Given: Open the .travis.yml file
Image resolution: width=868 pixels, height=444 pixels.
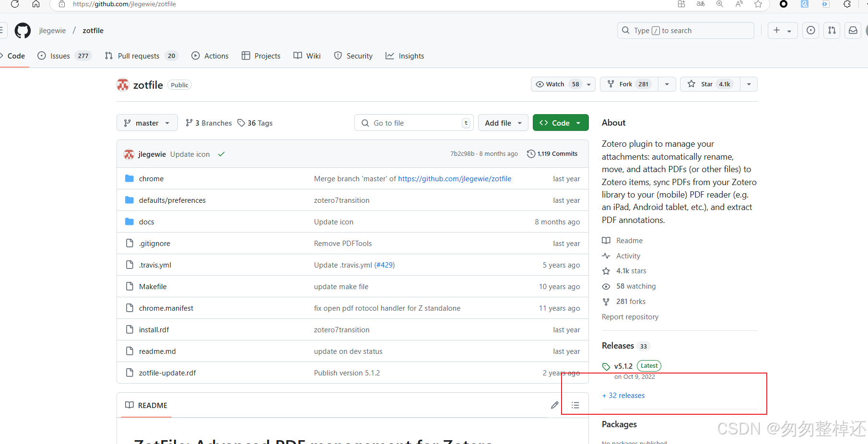Looking at the screenshot, I should click(x=155, y=265).
